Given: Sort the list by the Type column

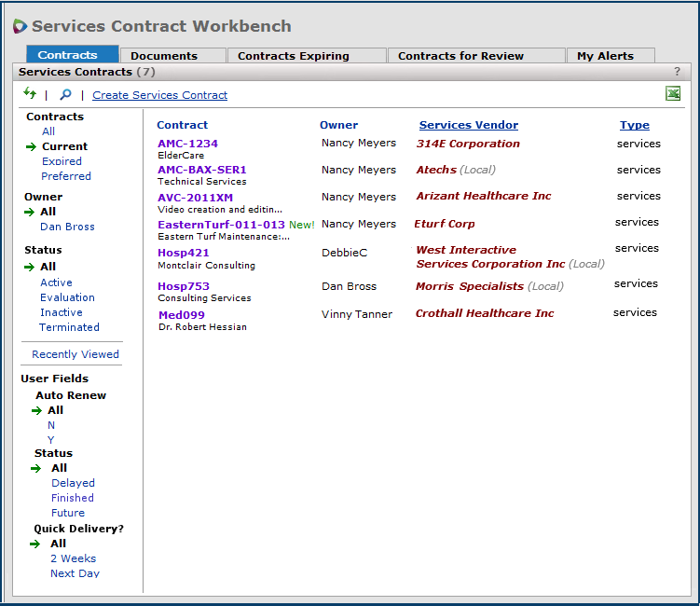Looking at the screenshot, I should [634, 125].
